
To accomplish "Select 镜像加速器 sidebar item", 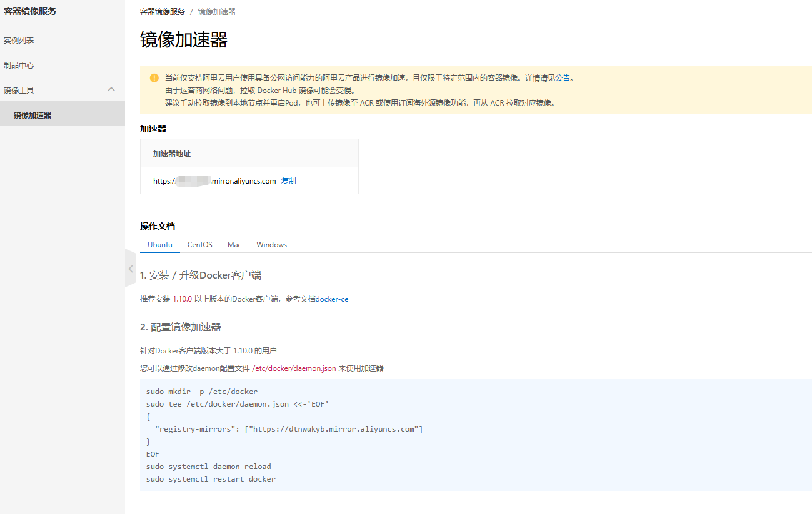I will click(63, 115).
